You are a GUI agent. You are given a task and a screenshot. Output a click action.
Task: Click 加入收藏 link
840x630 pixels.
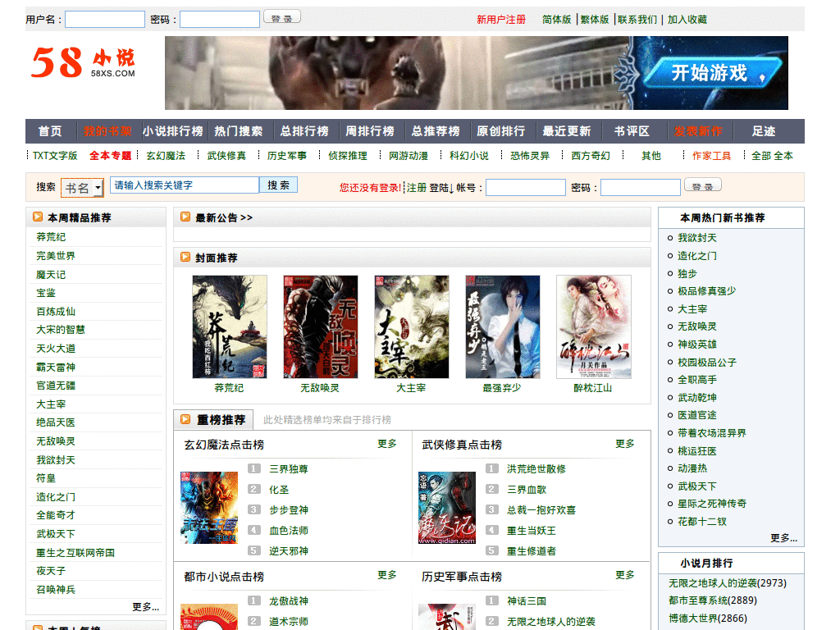coord(687,20)
